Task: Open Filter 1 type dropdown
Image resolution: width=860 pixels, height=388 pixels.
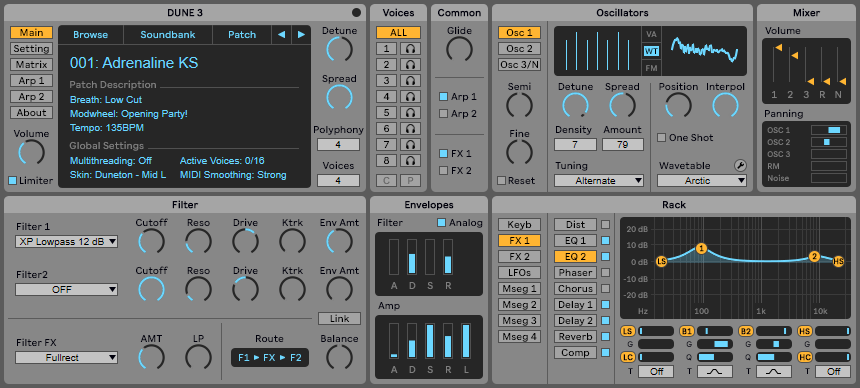Action: pos(66,241)
